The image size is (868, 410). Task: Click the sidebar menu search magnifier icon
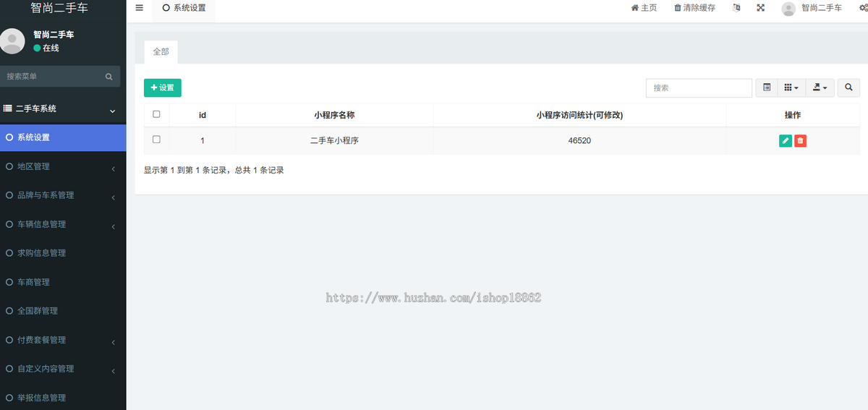(109, 77)
